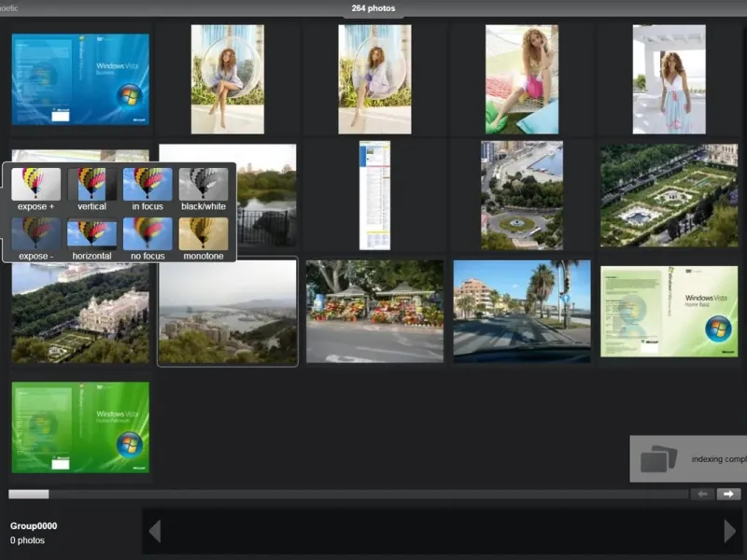
Task: Click the 0 photos count text
Action: [28, 540]
